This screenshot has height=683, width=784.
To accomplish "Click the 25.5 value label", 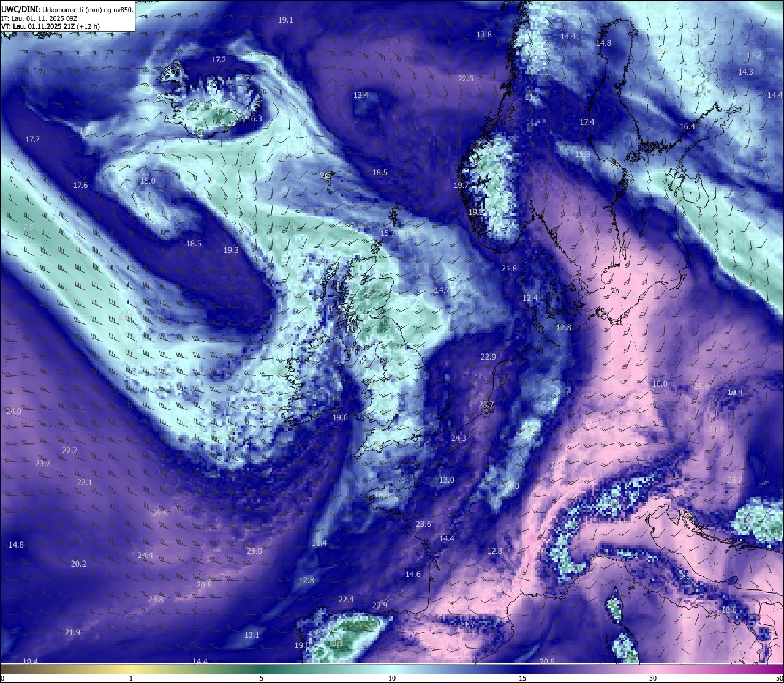I will (160, 514).
